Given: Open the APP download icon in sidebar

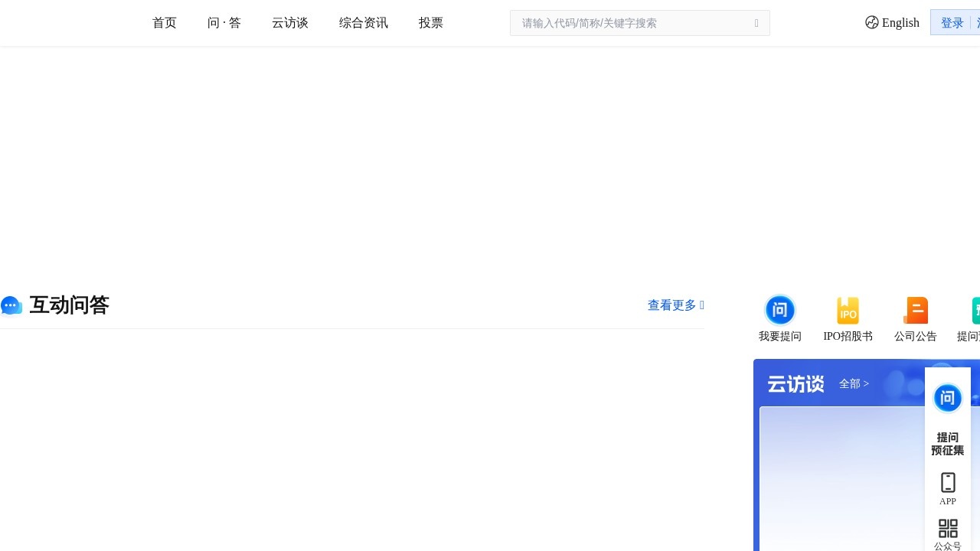Looking at the screenshot, I should click(x=947, y=482).
